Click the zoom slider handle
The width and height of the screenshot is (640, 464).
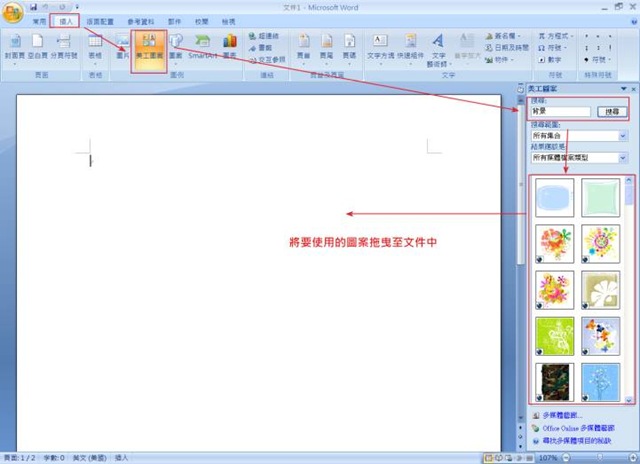coord(600,458)
